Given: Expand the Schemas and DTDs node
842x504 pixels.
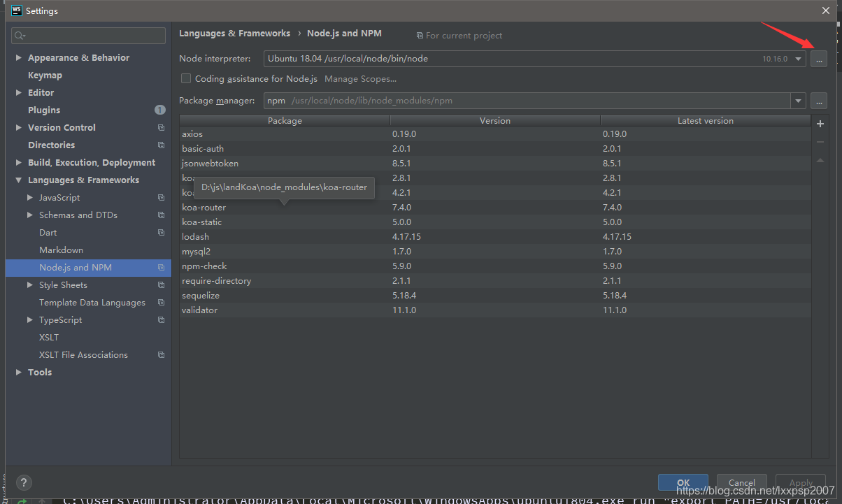Looking at the screenshot, I should point(30,215).
